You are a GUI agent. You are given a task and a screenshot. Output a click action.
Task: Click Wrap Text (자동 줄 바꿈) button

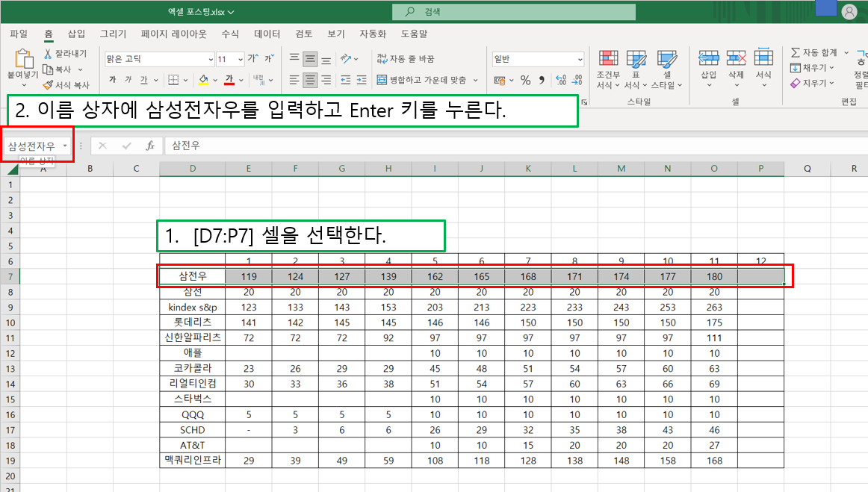(x=406, y=59)
